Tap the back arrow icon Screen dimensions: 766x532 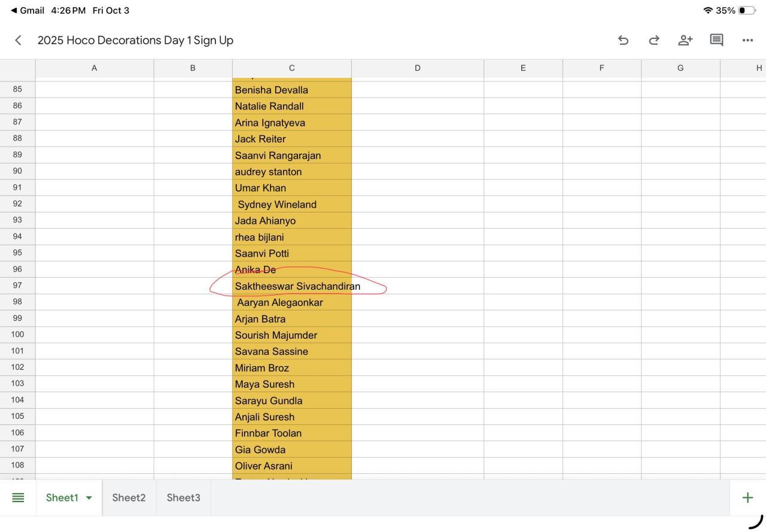coord(18,40)
